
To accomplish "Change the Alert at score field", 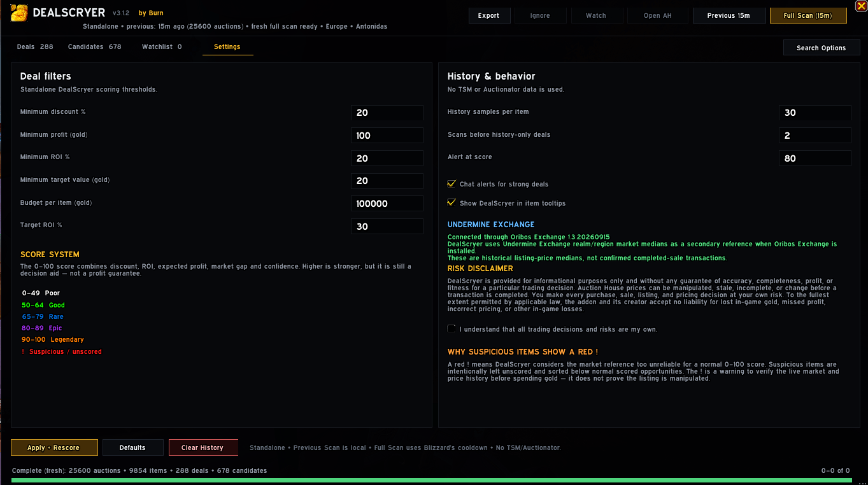I will pyautogui.click(x=815, y=158).
